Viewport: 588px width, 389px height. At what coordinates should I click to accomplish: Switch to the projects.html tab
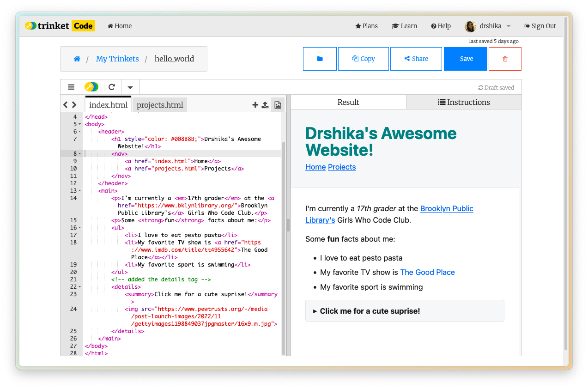coord(160,105)
